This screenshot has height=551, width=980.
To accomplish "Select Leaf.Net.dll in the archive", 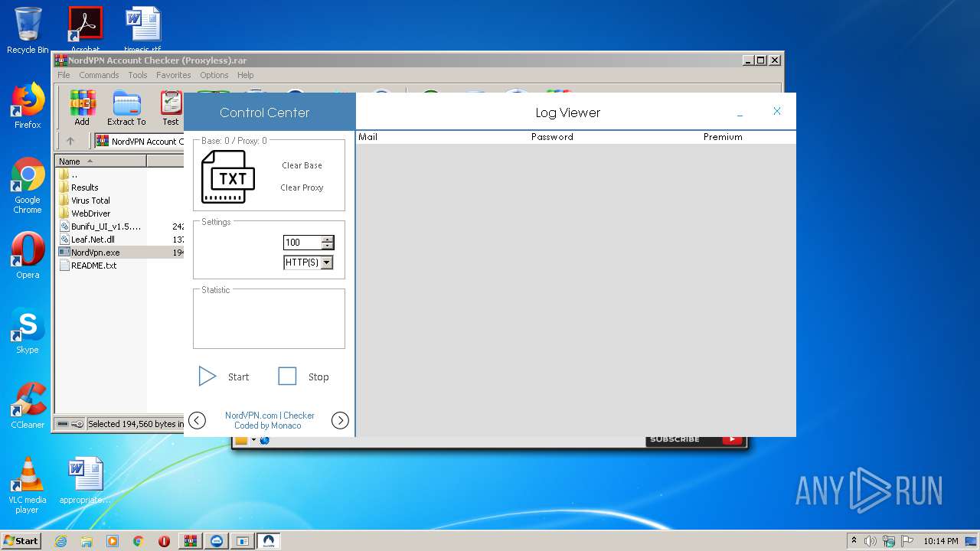I will pyautogui.click(x=87, y=240).
